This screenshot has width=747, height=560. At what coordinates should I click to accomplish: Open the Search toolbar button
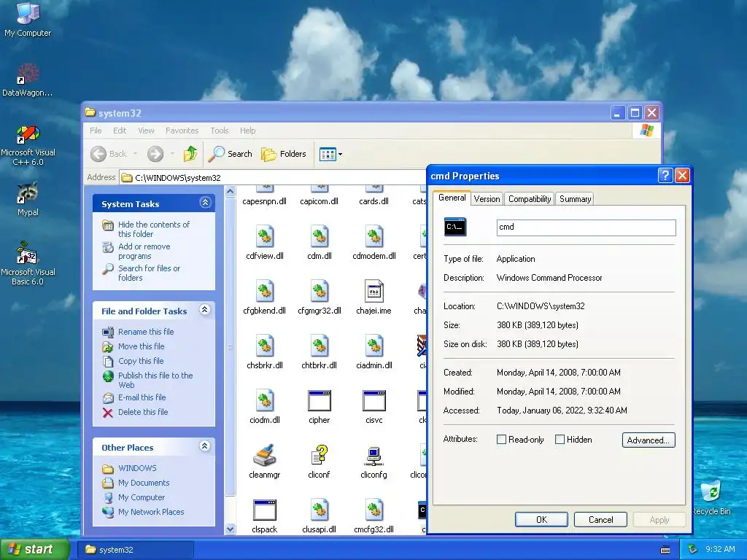(x=231, y=154)
